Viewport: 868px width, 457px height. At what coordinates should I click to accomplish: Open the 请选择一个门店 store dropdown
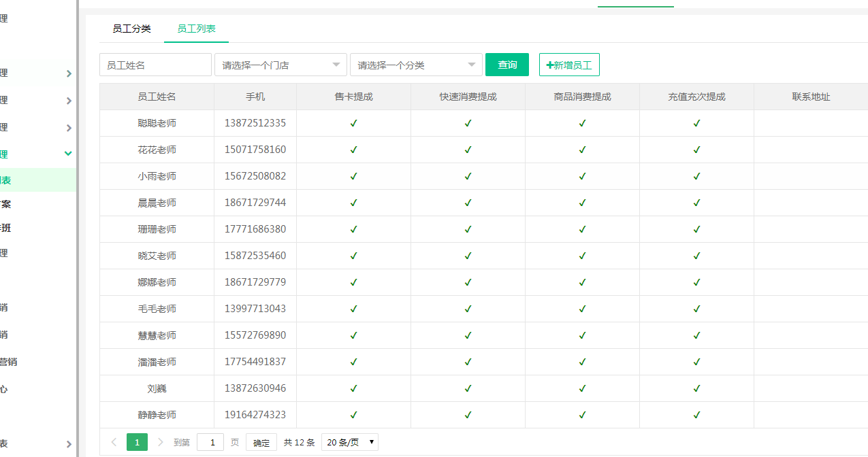280,65
